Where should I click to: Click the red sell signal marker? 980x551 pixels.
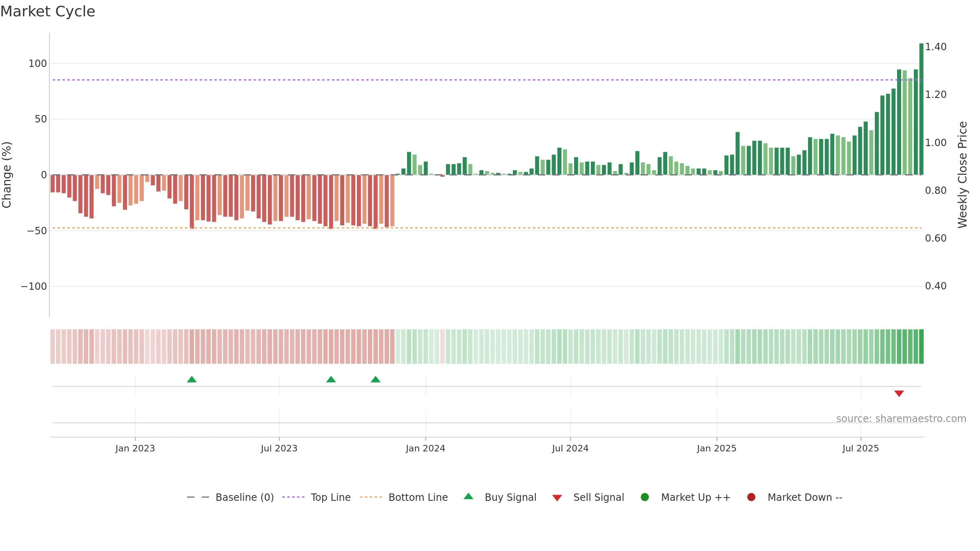[899, 393]
